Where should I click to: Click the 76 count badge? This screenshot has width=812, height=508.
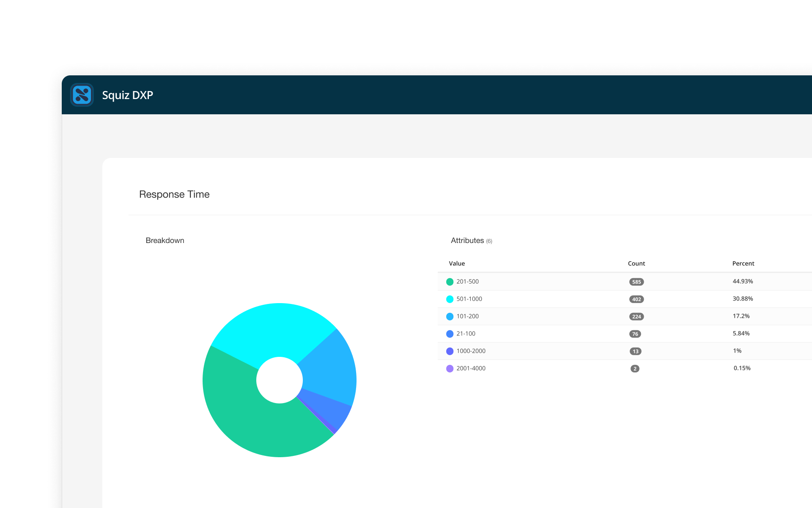point(635,334)
